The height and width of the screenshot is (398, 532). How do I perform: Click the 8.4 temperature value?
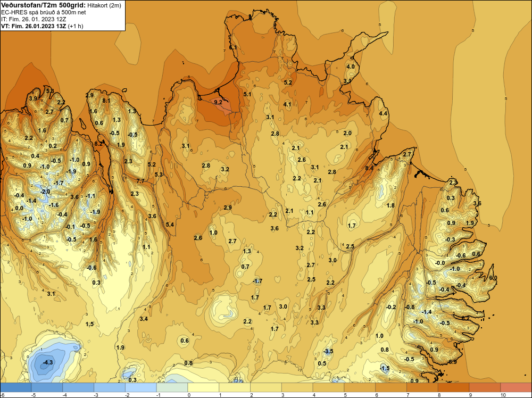(369, 168)
